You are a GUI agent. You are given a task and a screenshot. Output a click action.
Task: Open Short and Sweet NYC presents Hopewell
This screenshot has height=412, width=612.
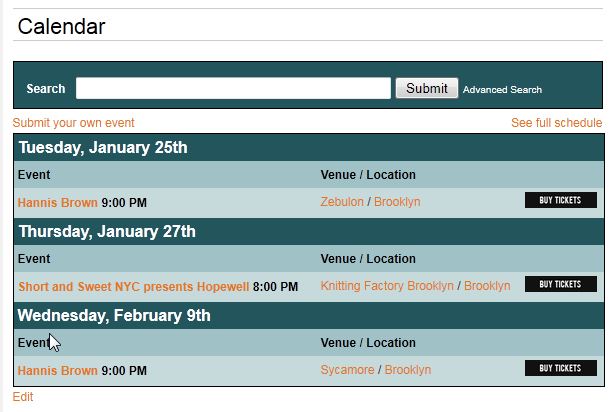coord(134,287)
